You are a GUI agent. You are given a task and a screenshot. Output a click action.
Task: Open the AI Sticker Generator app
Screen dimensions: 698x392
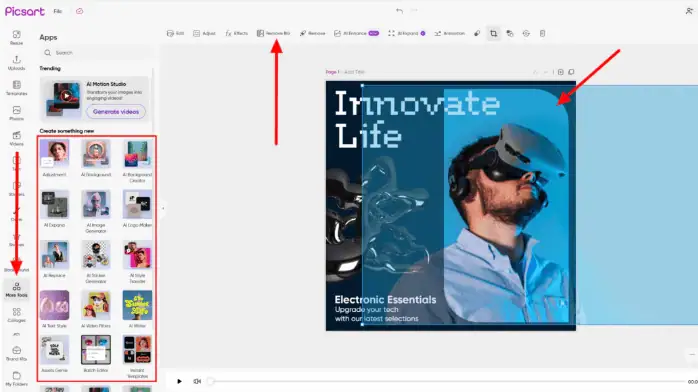pyautogui.click(x=96, y=262)
